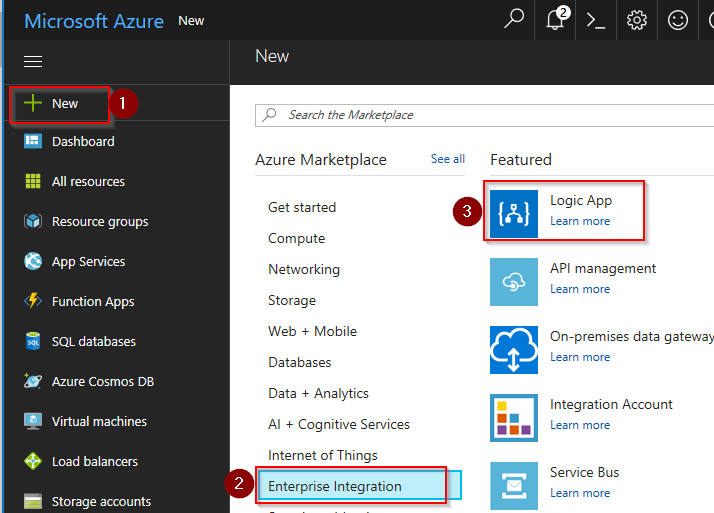Open Learn more under API management
Viewport: 714px width, 513px height.
pos(580,289)
